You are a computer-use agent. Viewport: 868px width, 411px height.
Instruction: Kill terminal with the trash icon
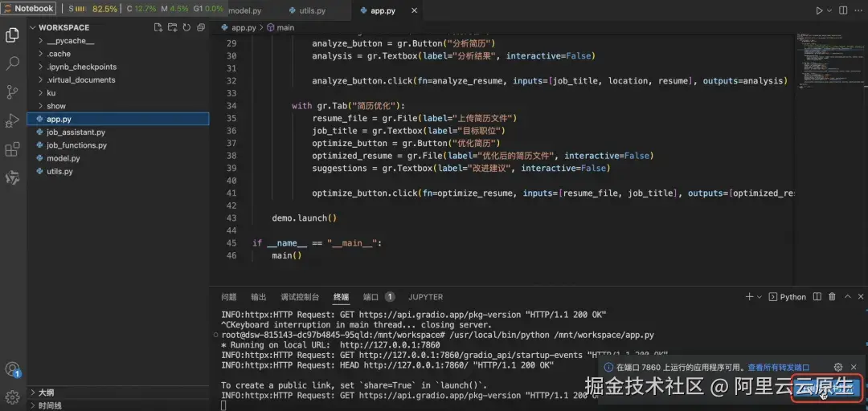(832, 296)
